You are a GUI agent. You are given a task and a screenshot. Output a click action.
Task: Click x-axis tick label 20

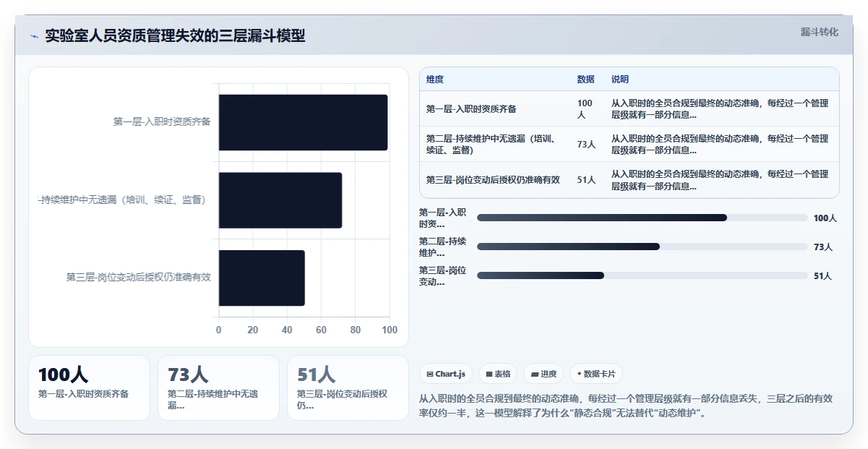tap(253, 330)
